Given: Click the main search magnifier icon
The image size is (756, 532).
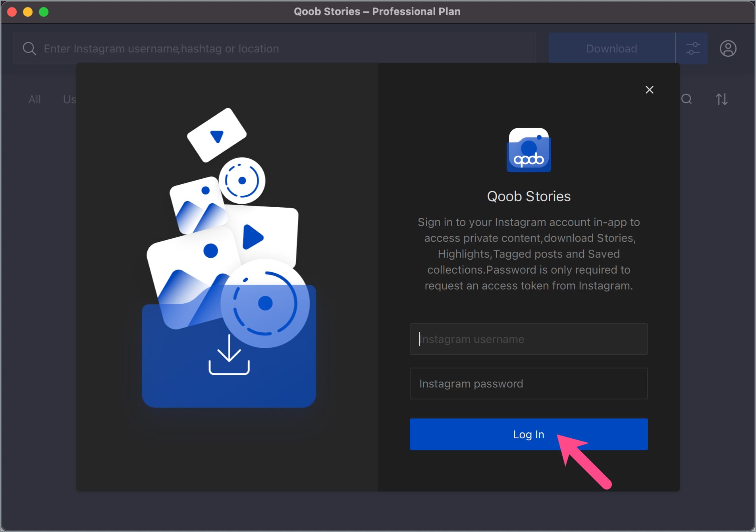Looking at the screenshot, I should 29,48.
